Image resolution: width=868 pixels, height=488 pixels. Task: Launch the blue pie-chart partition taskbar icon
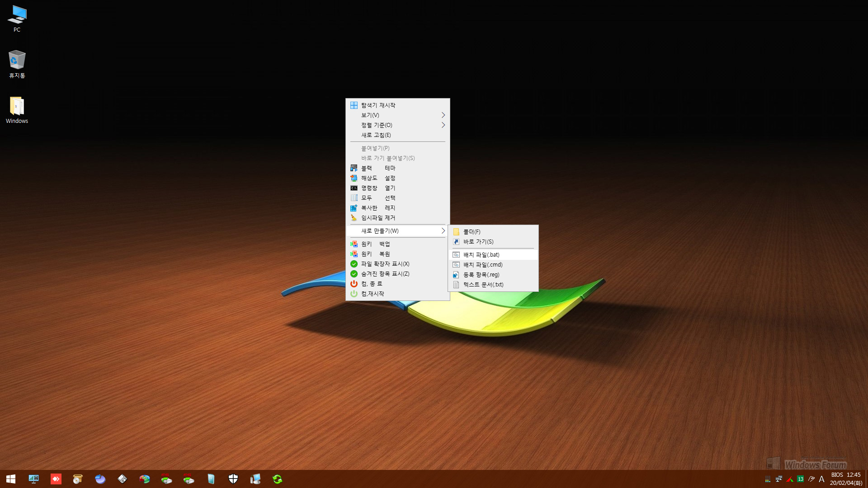100,479
